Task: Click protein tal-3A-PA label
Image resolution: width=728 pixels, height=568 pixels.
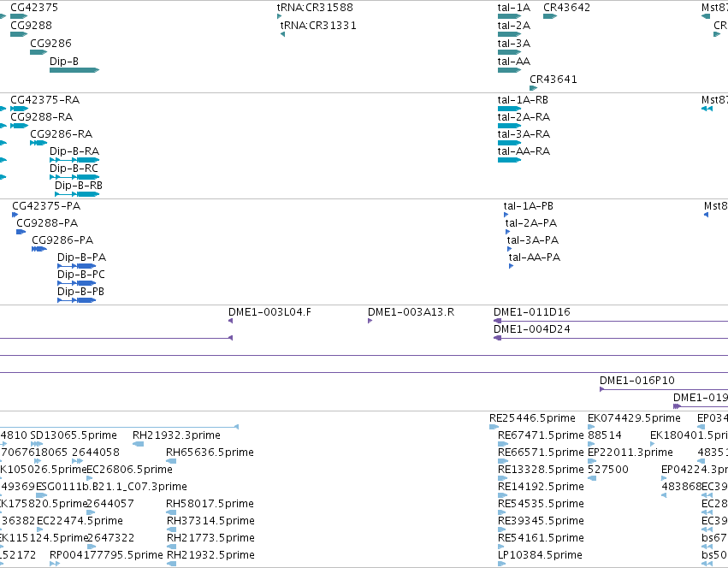Action: click(x=533, y=240)
